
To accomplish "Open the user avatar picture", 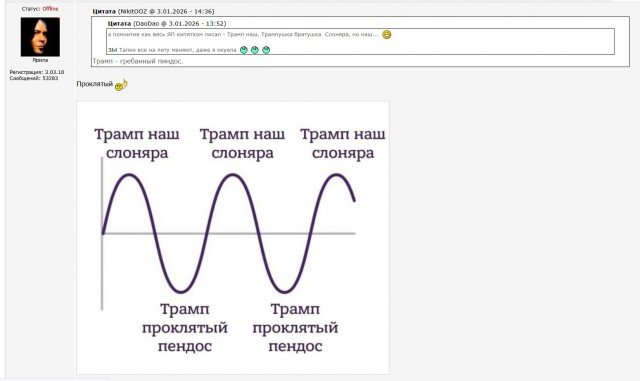I will pyautogui.click(x=40, y=37).
